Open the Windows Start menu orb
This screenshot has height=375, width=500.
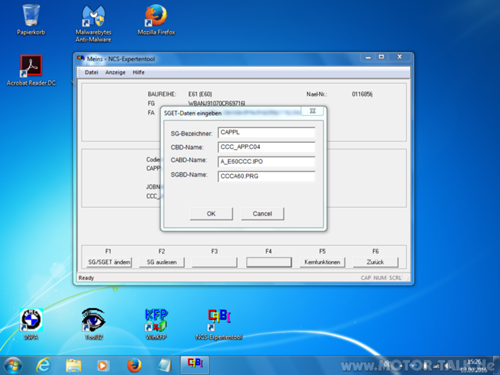(x=13, y=365)
